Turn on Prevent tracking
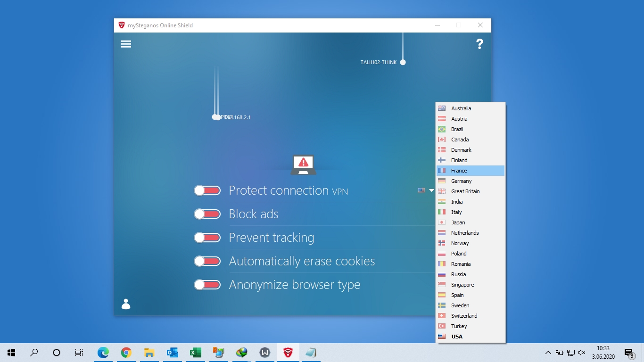644x362 pixels. 207,238
